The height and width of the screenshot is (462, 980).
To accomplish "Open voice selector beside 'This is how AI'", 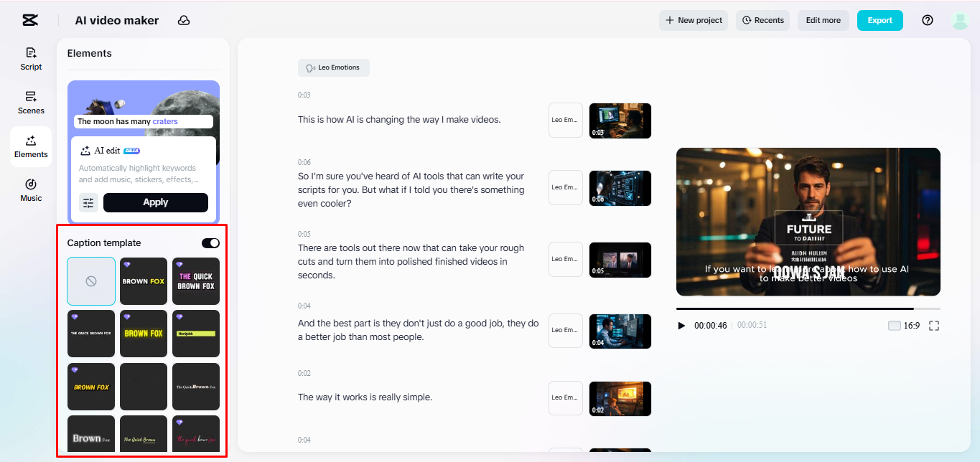I will point(566,120).
